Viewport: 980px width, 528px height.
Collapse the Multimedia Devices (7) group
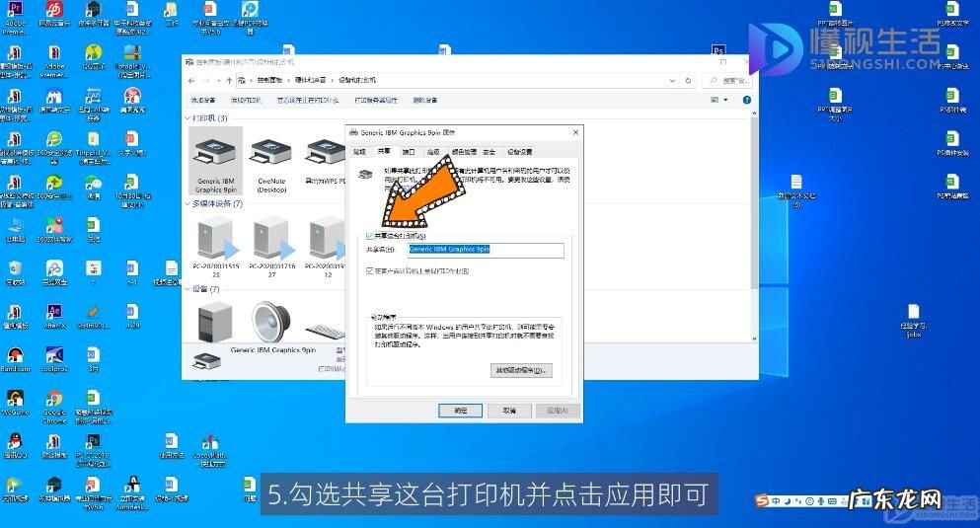click(188, 203)
